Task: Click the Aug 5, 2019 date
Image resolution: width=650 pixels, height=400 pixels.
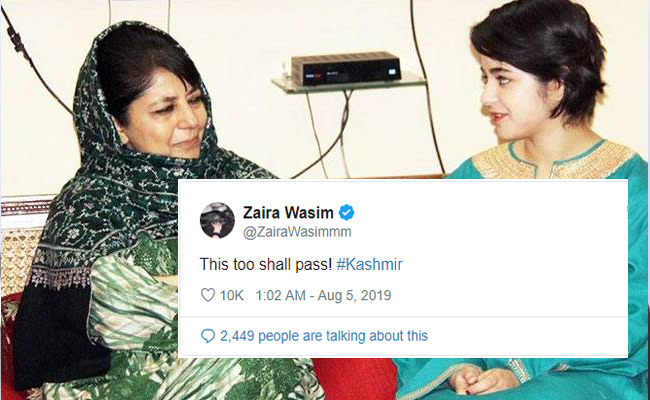Action: pyautogui.click(x=354, y=295)
